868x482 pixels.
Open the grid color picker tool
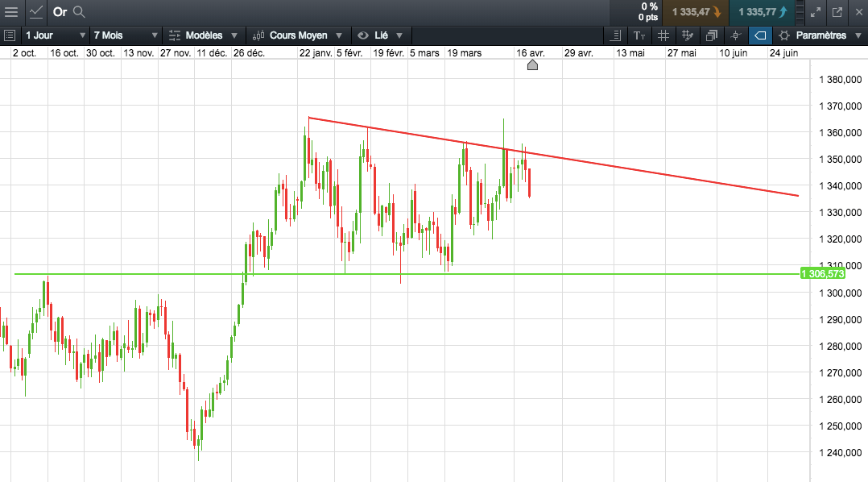point(688,35)
